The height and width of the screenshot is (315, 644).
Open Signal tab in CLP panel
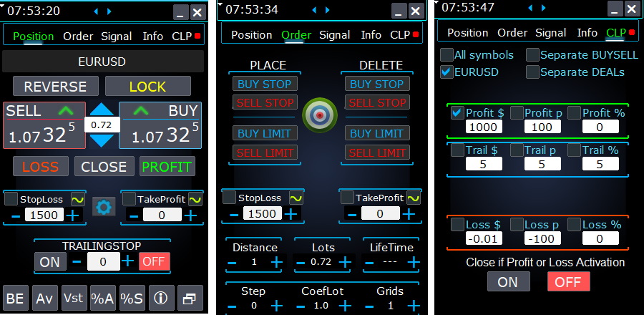click(552, 33)
